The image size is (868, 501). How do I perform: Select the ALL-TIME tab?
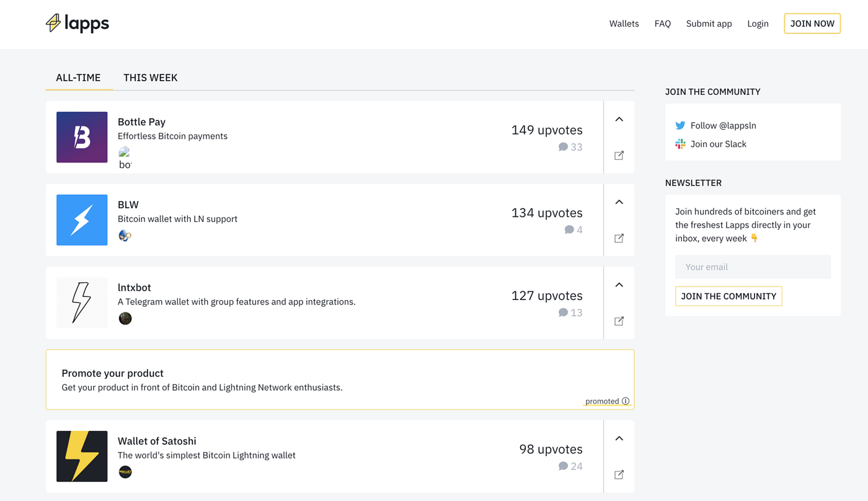(x=78, y=78)
